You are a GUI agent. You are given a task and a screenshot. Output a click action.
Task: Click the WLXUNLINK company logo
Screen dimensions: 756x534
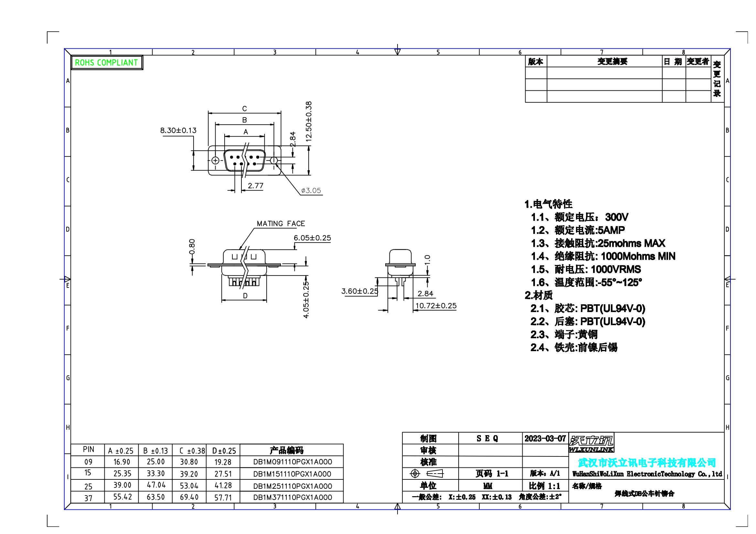591,443
